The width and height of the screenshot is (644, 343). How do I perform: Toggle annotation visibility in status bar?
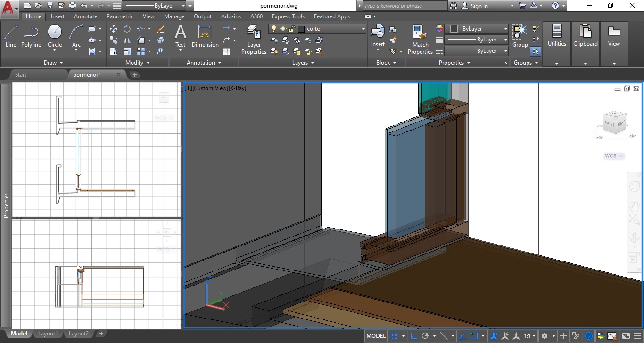[494, 336]
